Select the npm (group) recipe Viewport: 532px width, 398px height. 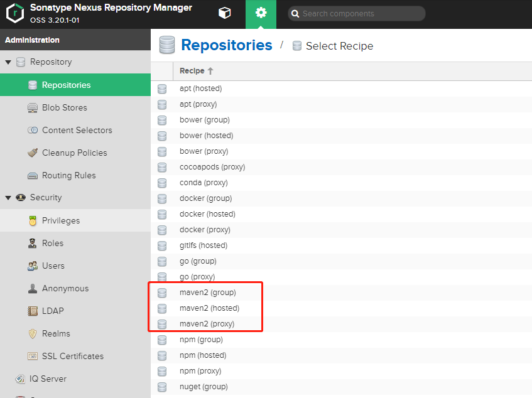coord(341,340)
